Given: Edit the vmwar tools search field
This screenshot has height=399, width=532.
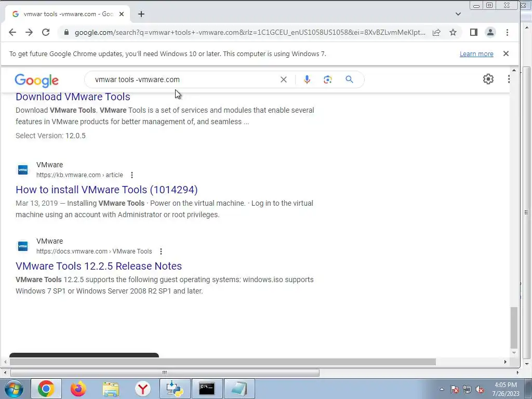Looking at the screenshot, I should [183, 79].
